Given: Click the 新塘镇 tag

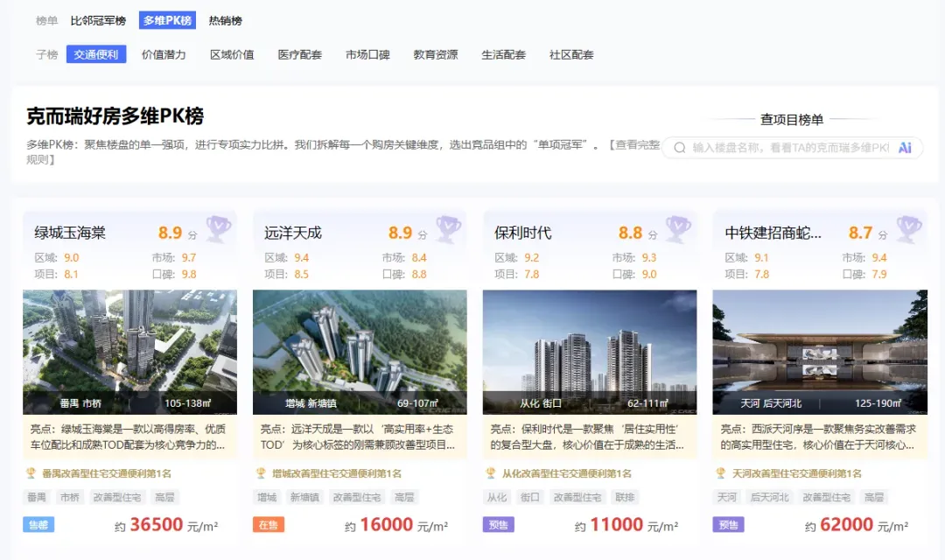Looking at the screenshot, I should point(305,497).
